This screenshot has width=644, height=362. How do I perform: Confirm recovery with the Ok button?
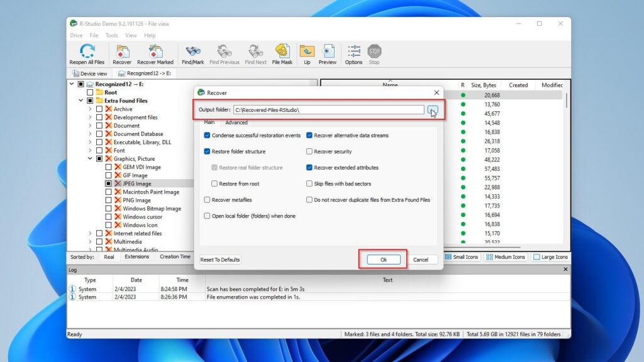(384, 260)
